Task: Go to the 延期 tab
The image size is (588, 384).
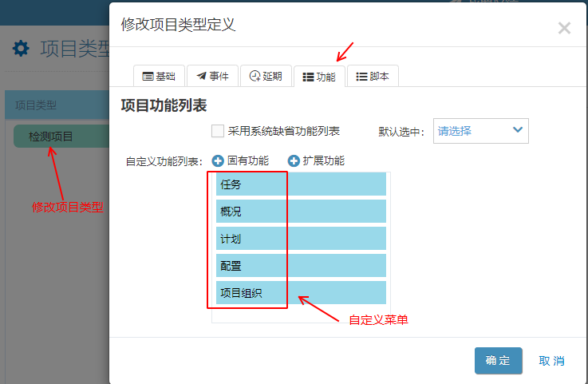Action: point(265,77)
